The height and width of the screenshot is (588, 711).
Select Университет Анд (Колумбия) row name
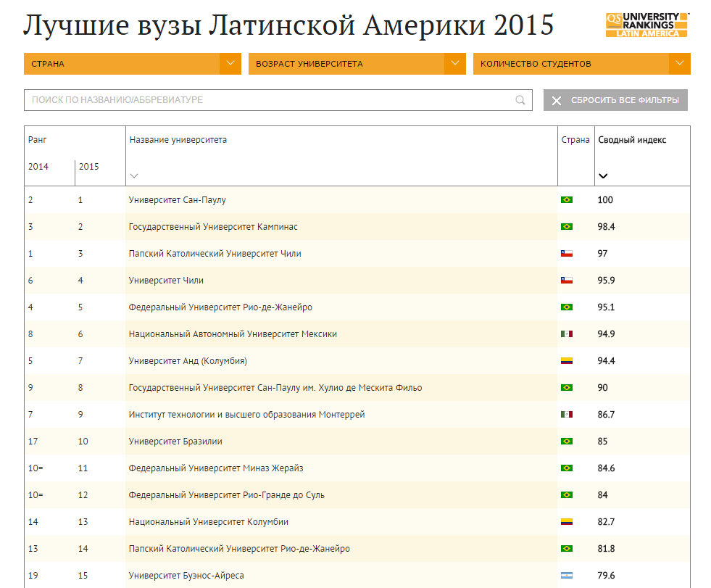[x=188, y=360]
